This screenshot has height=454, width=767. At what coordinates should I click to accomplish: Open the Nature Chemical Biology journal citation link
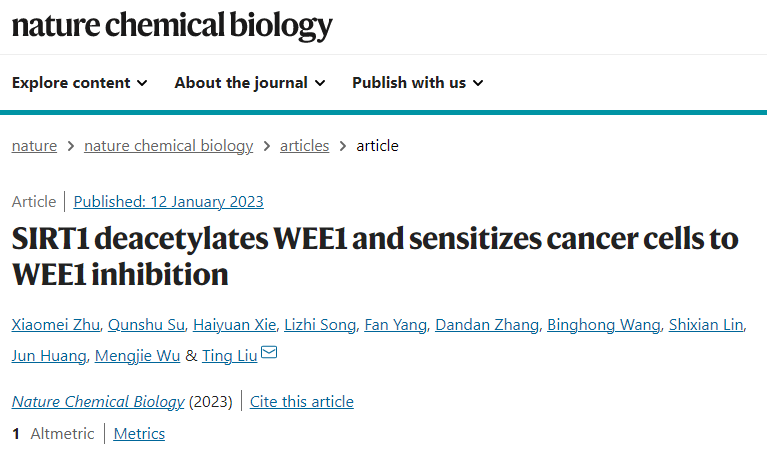[98, 402]
